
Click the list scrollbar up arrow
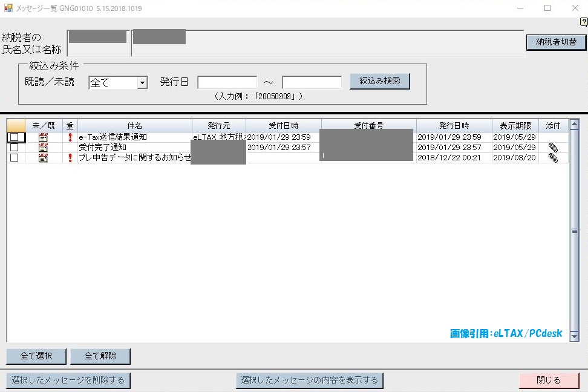point(574,124)
